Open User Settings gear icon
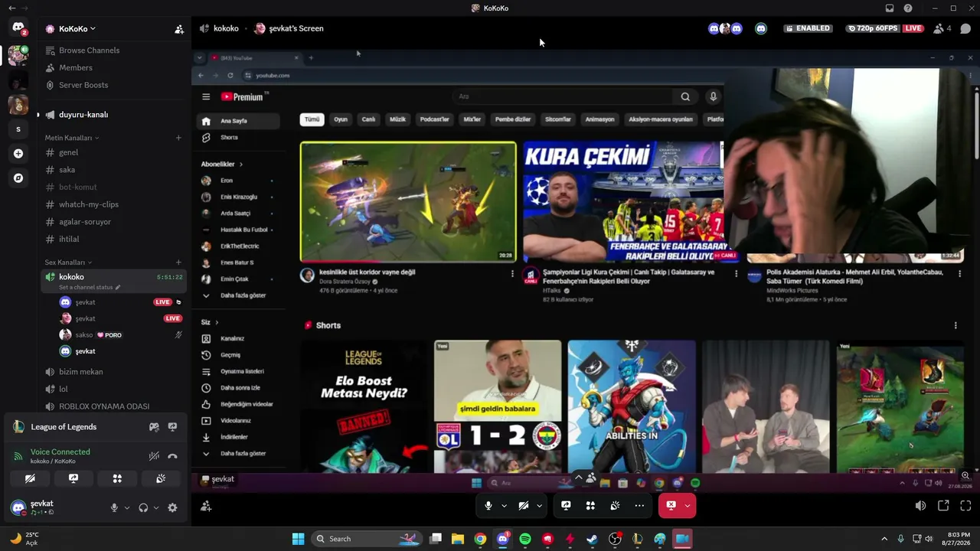980x551 pixels. (x=172, y=507)
